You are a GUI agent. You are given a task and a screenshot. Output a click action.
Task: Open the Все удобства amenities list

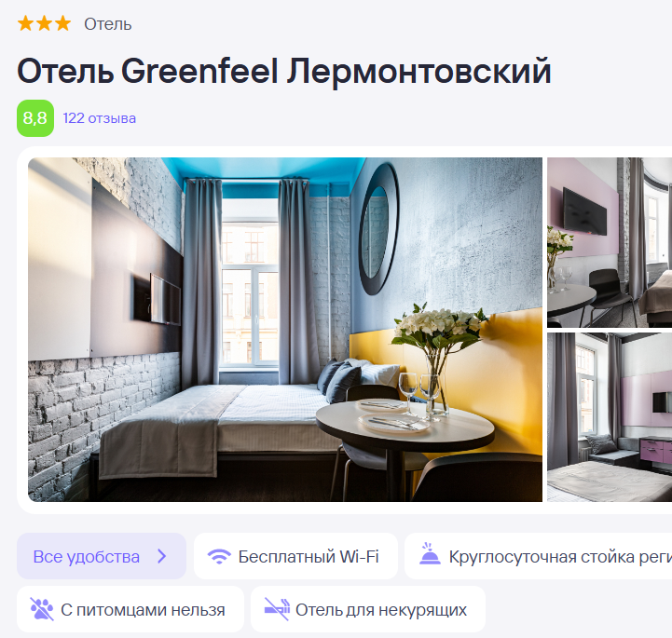(x=102, y=556)
